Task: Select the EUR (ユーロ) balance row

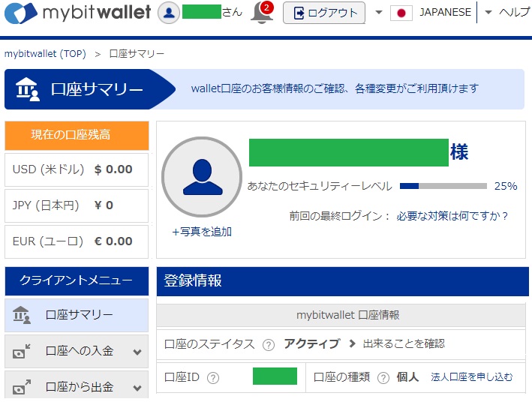Action: point(77,241)
